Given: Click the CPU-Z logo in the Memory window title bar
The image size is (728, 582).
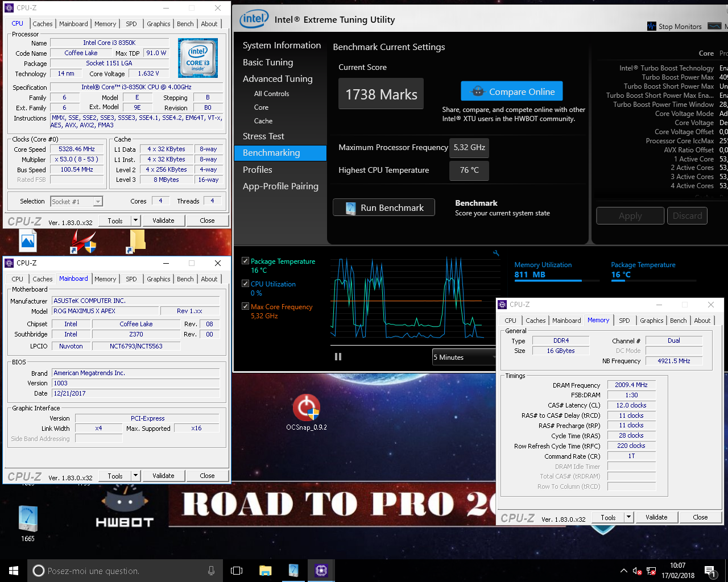Looking at the screenshot, I should [x=502, y=305].
